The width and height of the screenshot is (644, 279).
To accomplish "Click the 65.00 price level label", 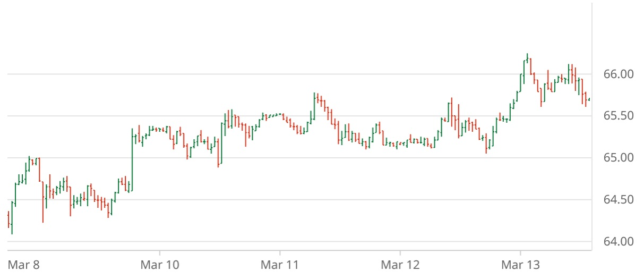I will [x=619, y=158].
